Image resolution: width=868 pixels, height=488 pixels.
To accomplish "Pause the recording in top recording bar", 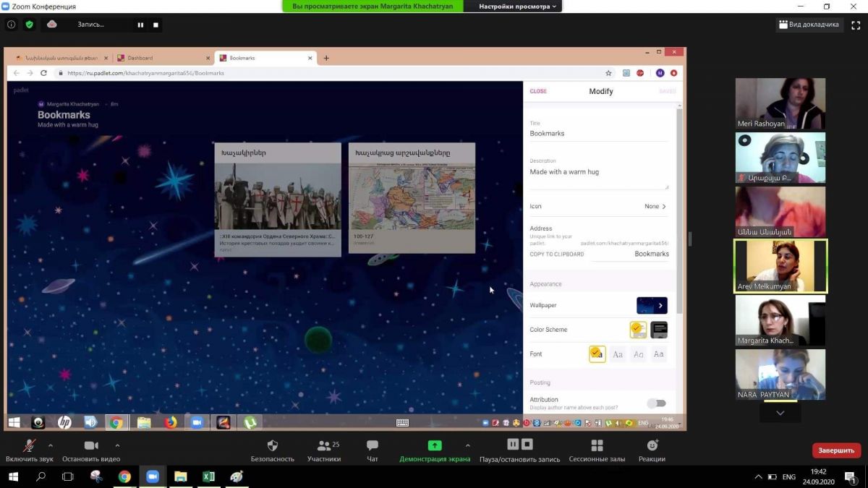I will [140, 25].
